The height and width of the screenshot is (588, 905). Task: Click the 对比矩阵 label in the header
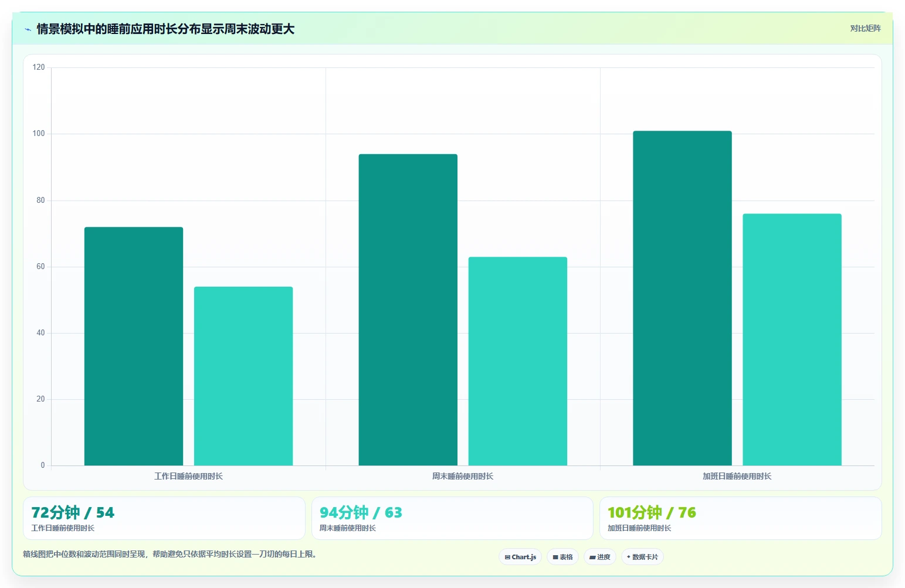tap(865, 28)
